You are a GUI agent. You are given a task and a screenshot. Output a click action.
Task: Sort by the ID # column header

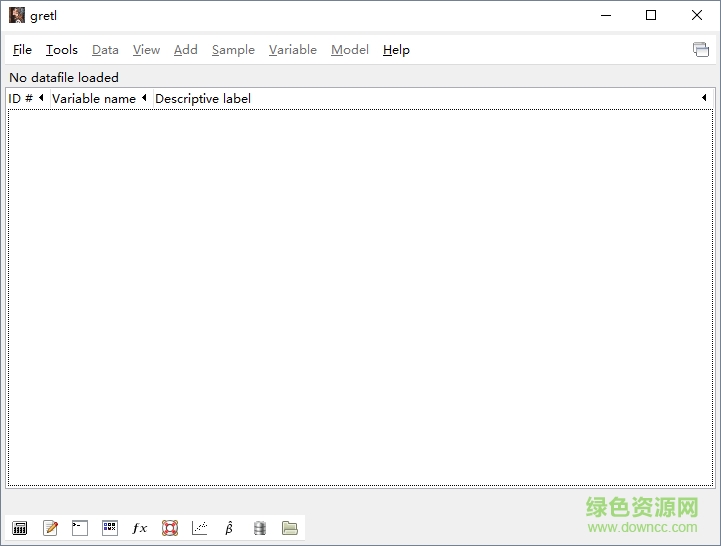[x=21, y=98]
